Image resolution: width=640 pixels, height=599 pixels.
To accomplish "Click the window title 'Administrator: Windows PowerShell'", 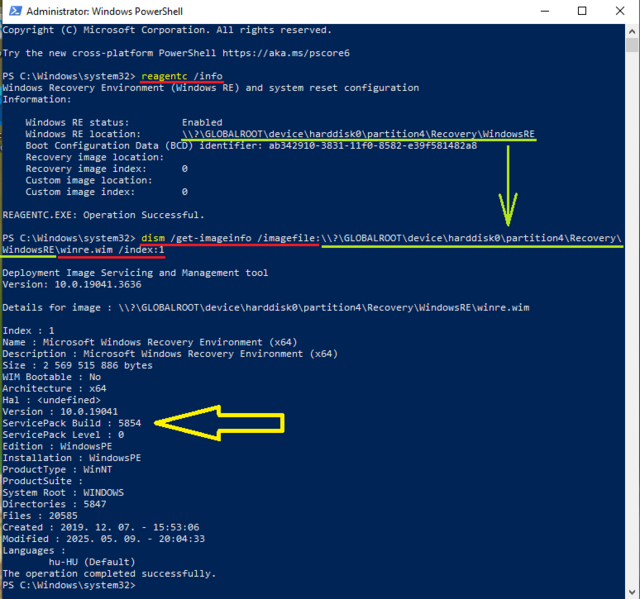I will [104, 11].
